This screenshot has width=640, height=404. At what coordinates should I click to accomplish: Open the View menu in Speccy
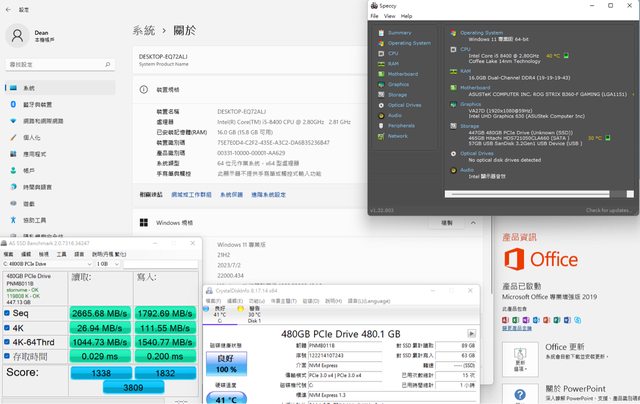pos(390,16)
